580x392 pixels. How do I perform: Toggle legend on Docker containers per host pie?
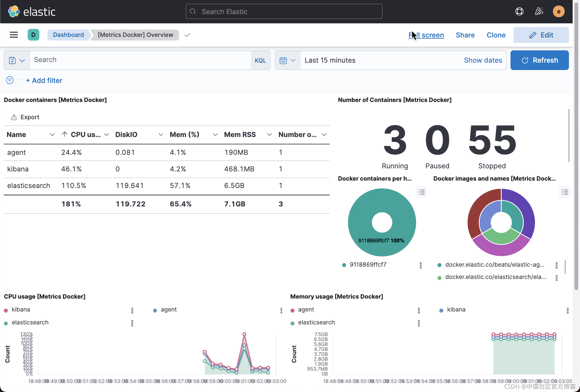(x=421, y=192)
